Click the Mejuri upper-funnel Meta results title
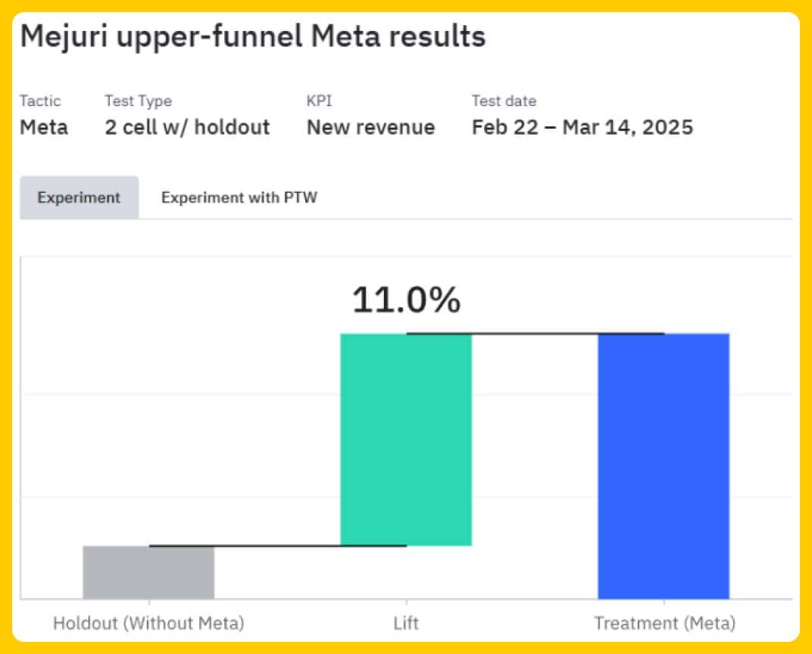The image size is (812, 654). click(x=252, y=36)
